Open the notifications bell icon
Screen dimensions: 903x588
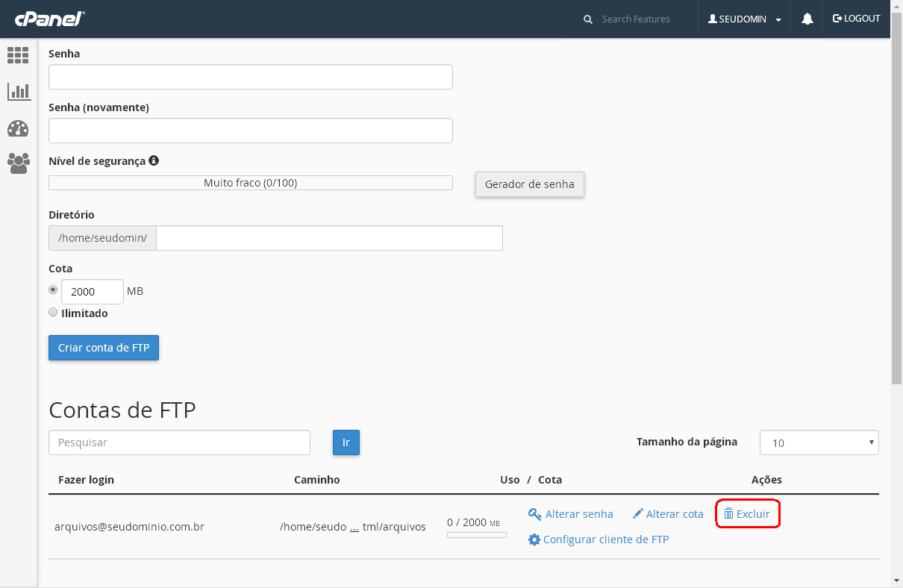(807, 19)
